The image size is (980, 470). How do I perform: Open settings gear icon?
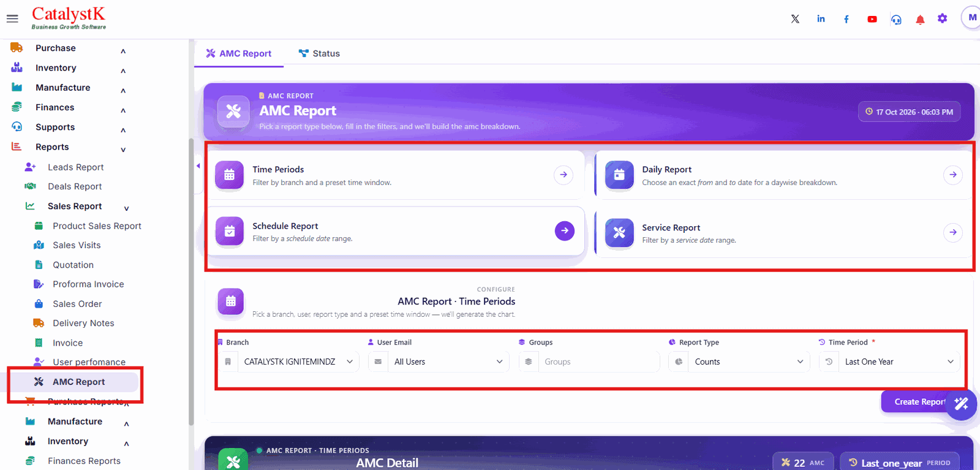pyautogui.click(x=943, y=18)
